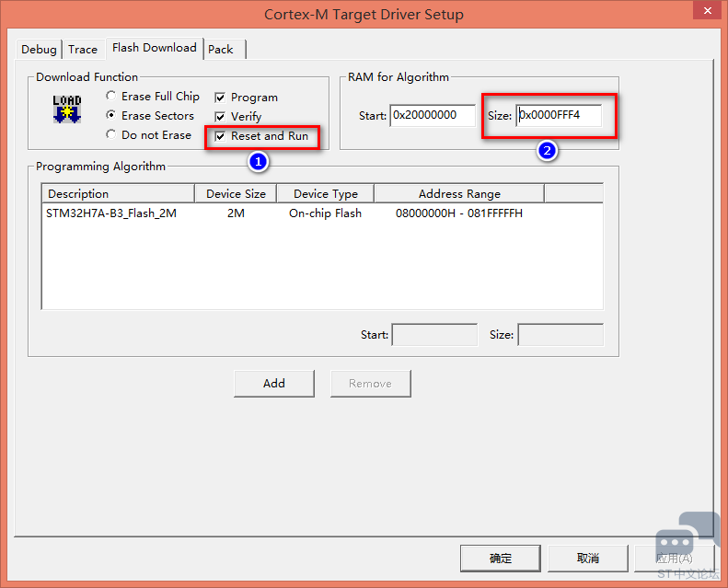Close the Cortex-M Target Driver Setup dialog
This screenshot has height=588, width=728.
click(707, 10)
